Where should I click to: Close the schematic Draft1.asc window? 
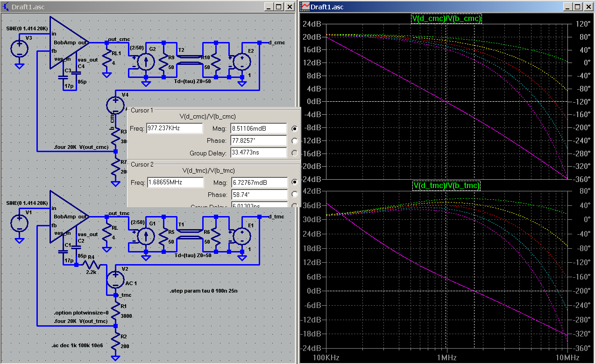(x=290, y=7)
